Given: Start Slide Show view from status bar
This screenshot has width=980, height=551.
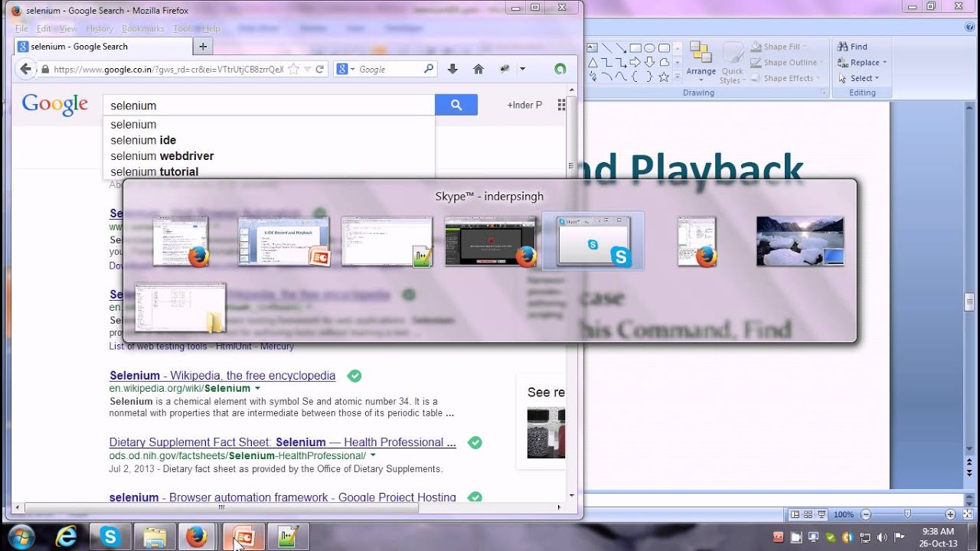Looking at the screenshot, I should point(822,514).
